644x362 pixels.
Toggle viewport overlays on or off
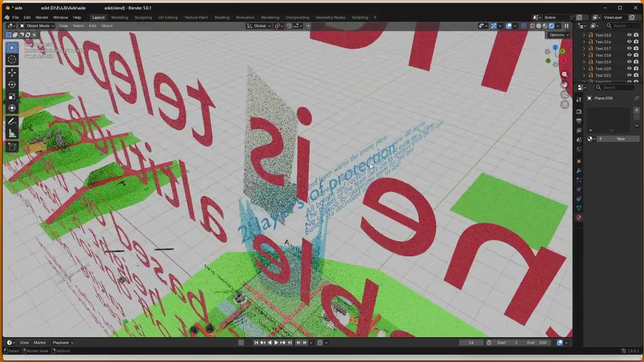click(x=509, y=26)
